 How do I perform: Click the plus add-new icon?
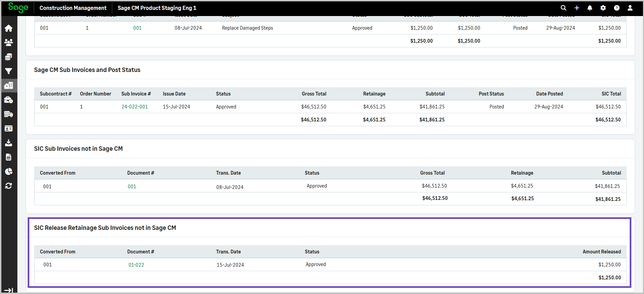click(577, 8)
